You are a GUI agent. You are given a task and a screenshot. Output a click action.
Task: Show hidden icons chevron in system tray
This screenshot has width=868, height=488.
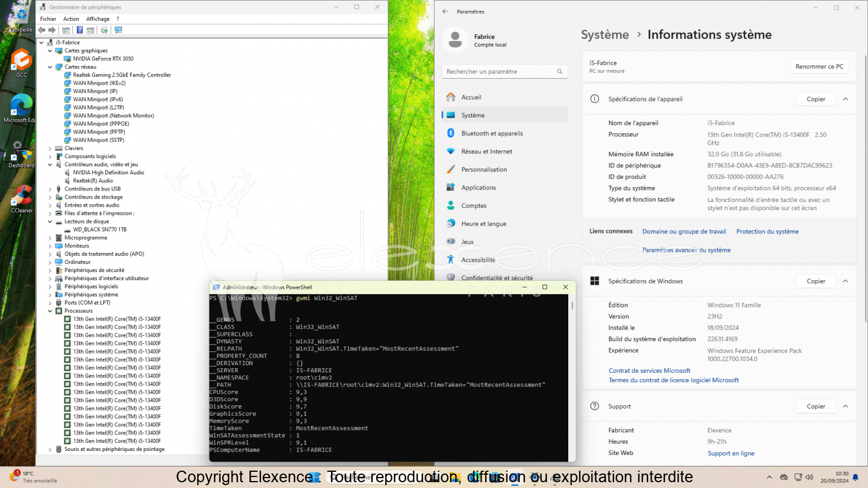pyautogui.click(x=769, y=477)
